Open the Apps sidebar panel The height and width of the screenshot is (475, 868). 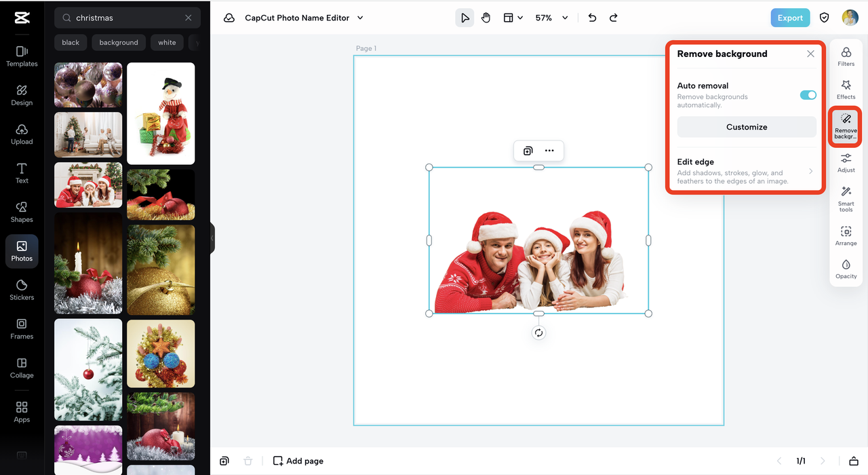22,412
